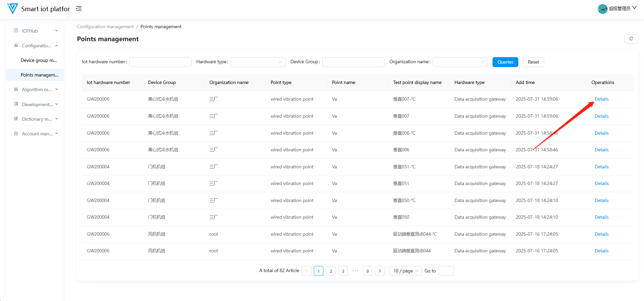Screen dimensions: 644x301
Task: Focus the Iot hardware number field
Action: (160, 62)
